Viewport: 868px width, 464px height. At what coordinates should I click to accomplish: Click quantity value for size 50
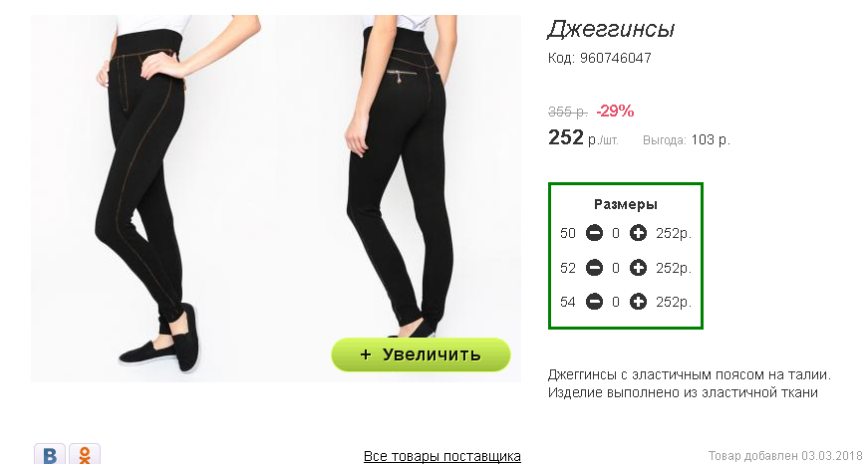[x=616, y=233]
